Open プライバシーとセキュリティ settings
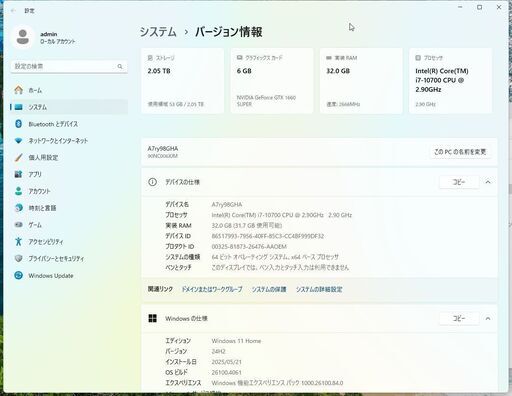This screenshot has height=396, width=512. [x=69, y=259]
